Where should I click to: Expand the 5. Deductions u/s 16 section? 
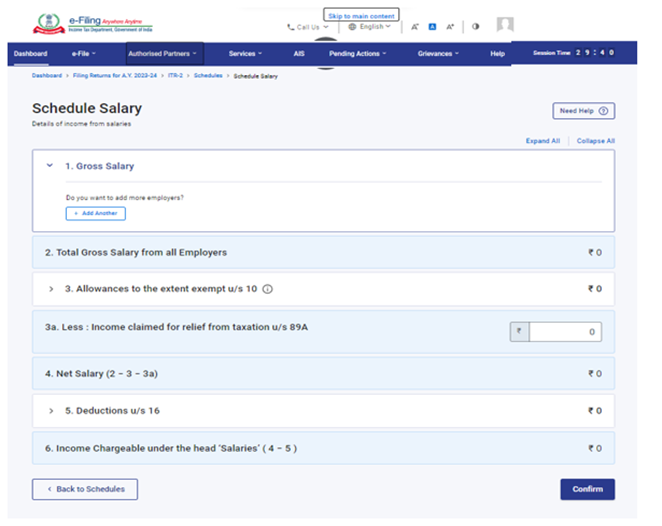click(51, 411)
